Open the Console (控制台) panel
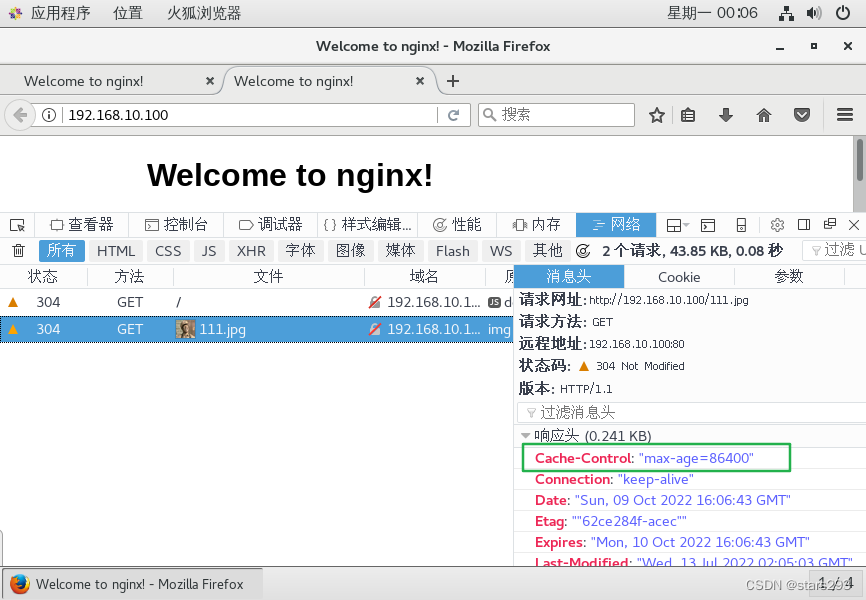Screen dimensions: 866x600 tap(176, 225)
